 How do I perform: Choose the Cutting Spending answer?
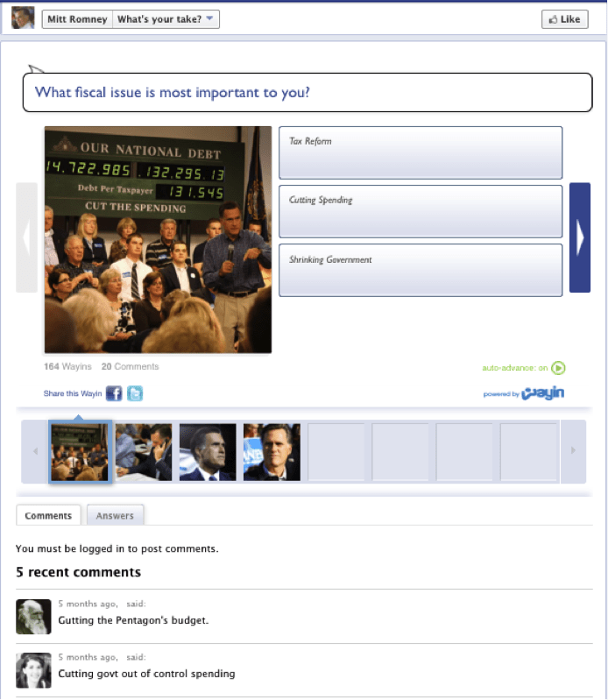click(x=421, y=212)
